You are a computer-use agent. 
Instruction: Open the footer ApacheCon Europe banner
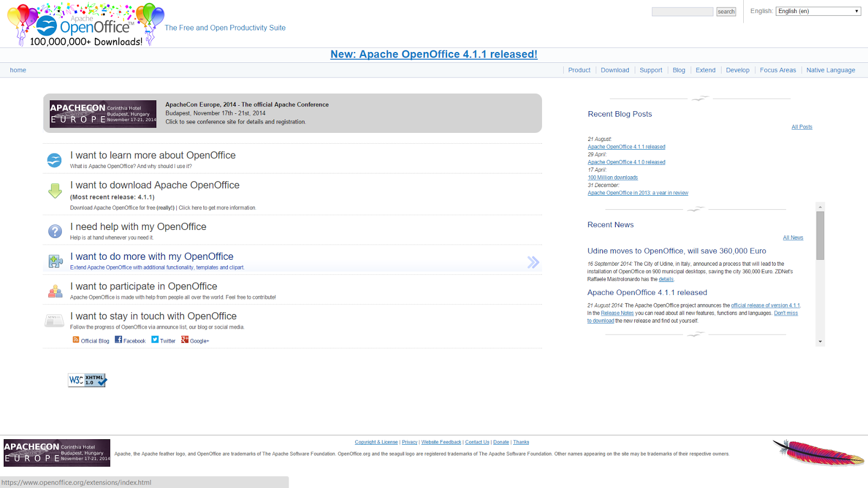[57, 453]
